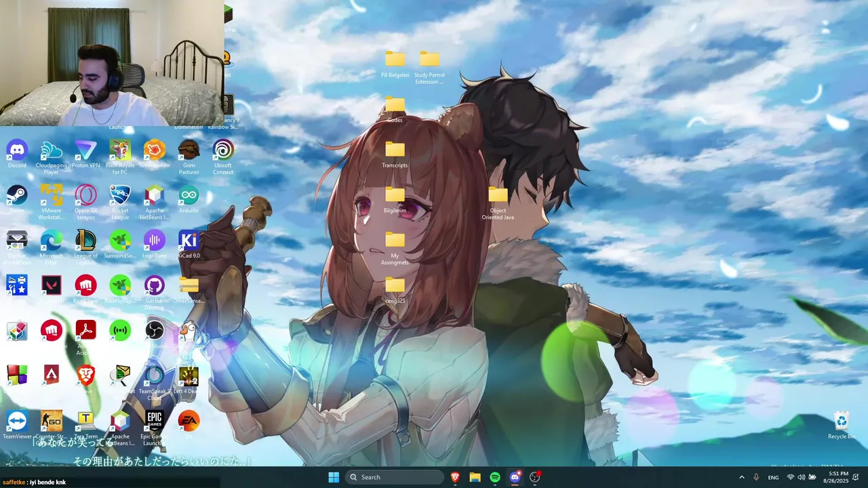Select the EA app shortcut
This screenshot has width=868, height=488.
point(189,423)
